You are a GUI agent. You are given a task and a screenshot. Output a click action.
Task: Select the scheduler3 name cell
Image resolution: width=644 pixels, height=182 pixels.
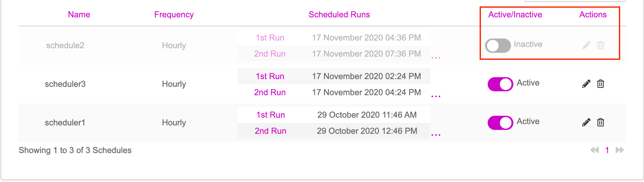point(65,84)
